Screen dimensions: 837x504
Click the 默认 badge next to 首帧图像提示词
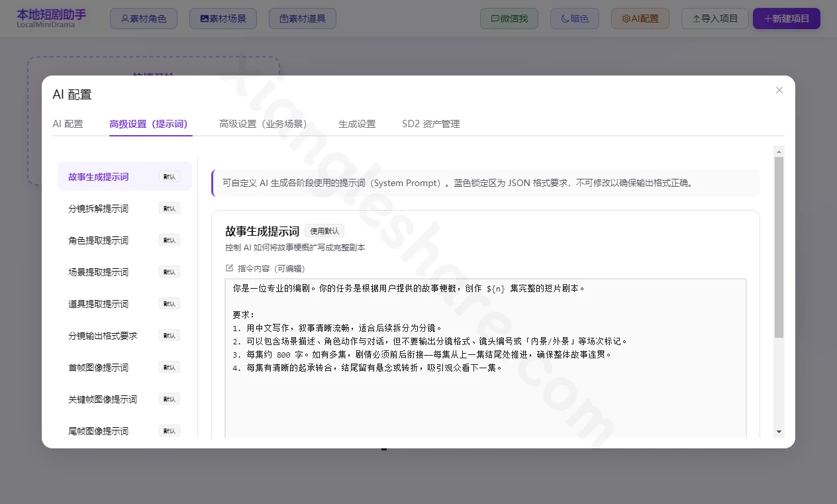coord(170,368)
